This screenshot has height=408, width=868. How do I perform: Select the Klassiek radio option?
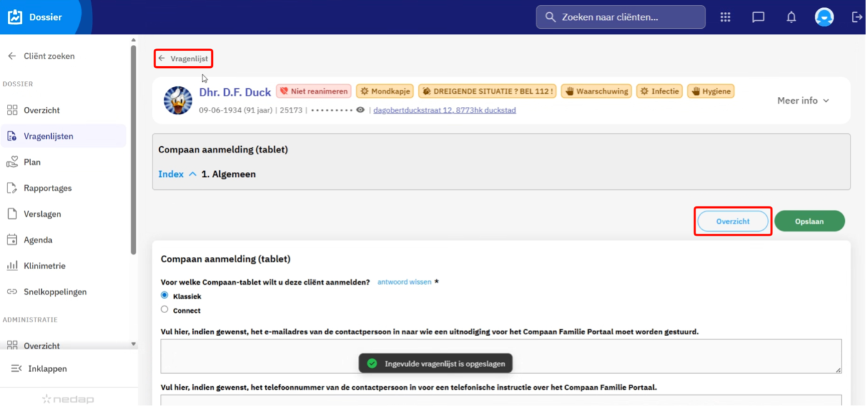click(165, 295)
